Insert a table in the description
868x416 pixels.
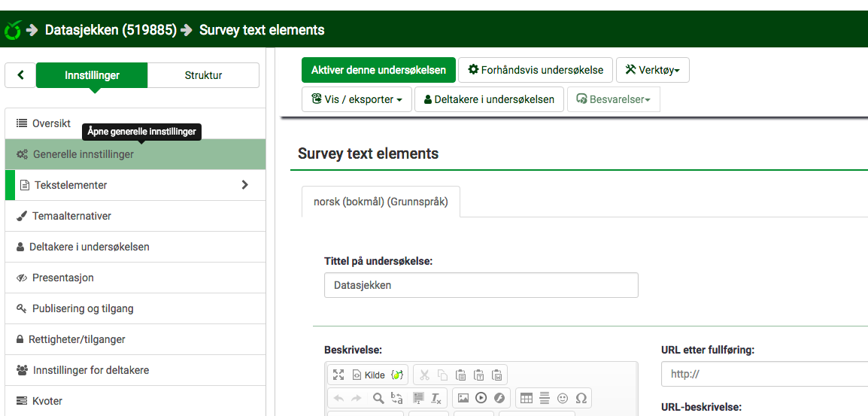point(527,398)
